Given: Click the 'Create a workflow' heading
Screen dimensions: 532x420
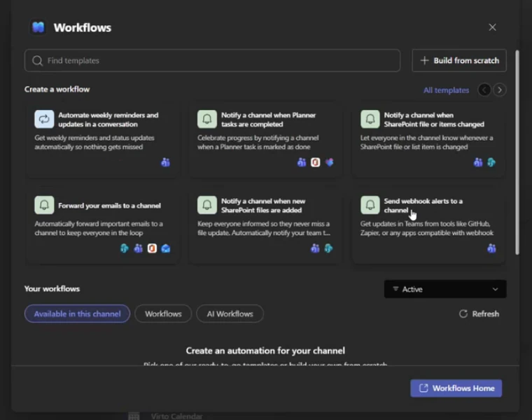Looking at the screenshot, I should [57, 89].
